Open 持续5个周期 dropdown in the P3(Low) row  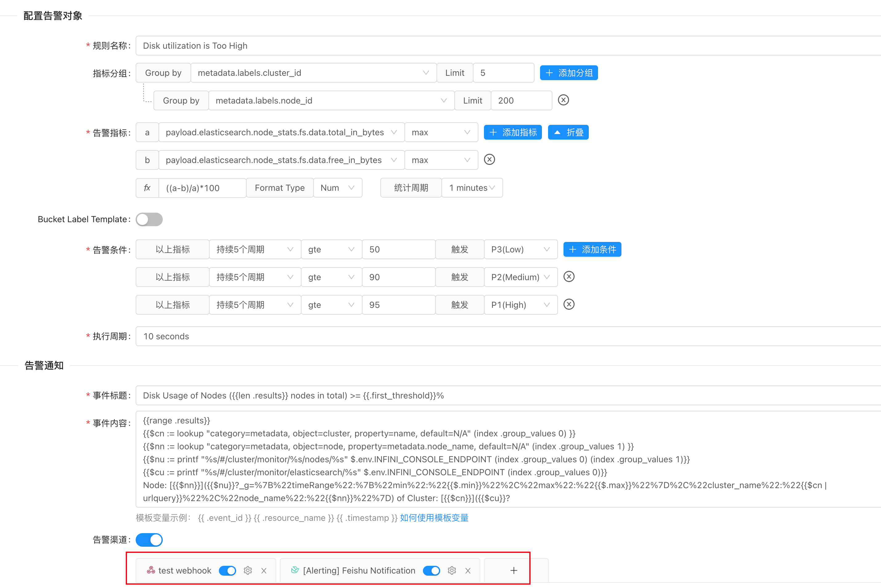255,249
